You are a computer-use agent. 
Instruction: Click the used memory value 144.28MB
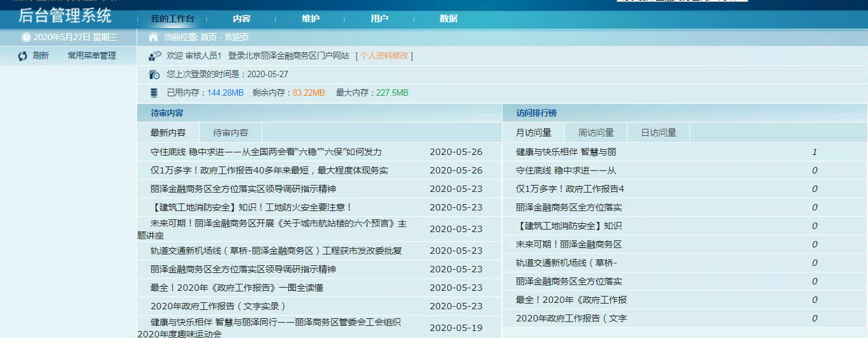tap(225, 93)
